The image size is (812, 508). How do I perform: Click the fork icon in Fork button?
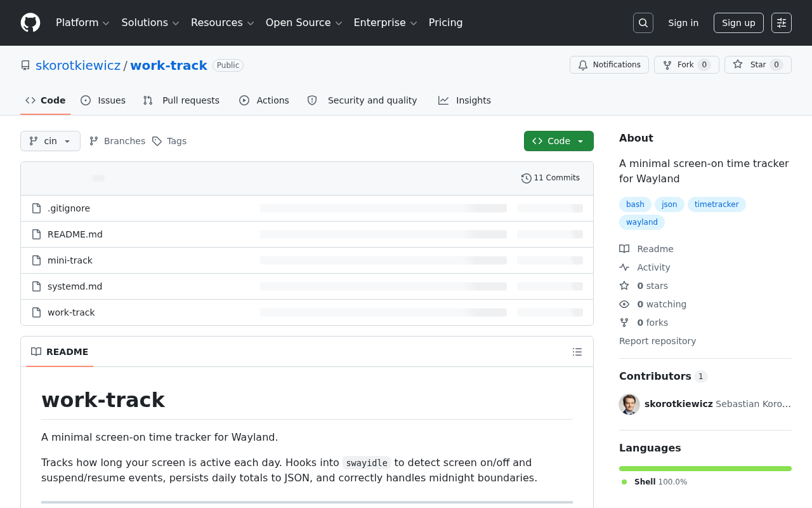(x=667, y=65)
